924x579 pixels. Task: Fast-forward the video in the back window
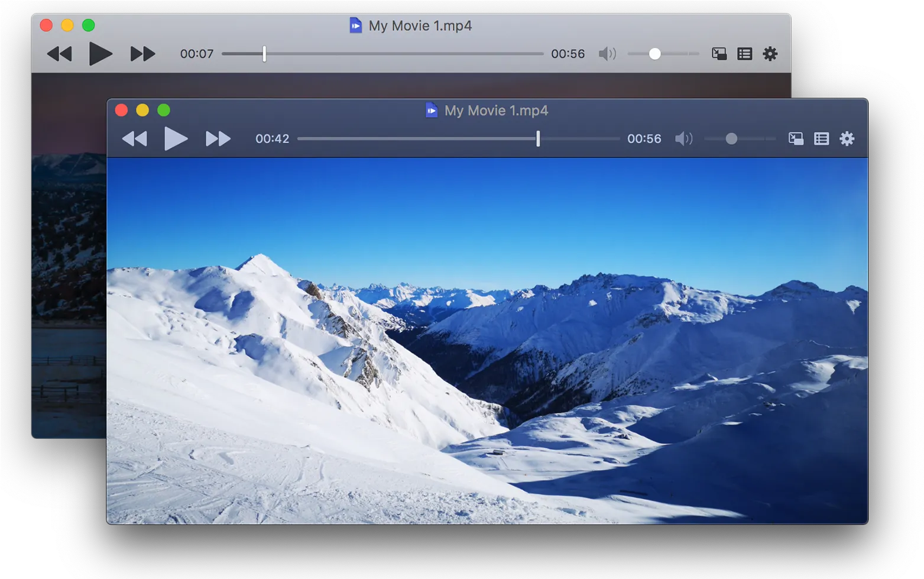pyautogui.click(x=142, y=54)
